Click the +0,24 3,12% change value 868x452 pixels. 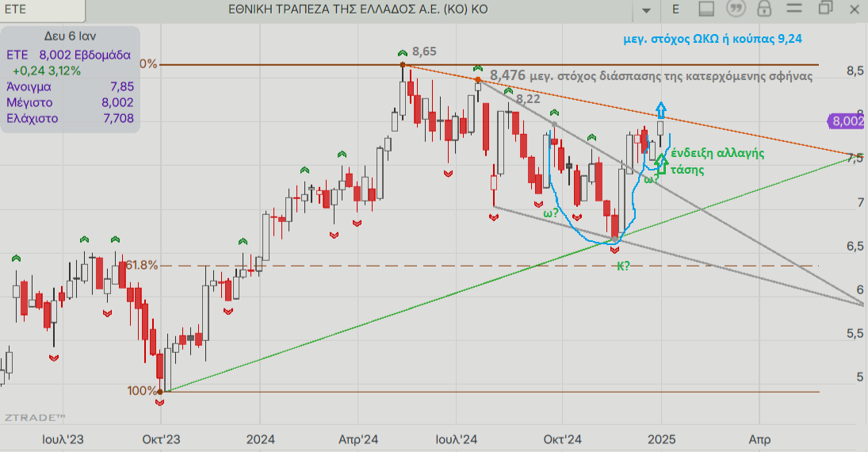click(47, 71)
